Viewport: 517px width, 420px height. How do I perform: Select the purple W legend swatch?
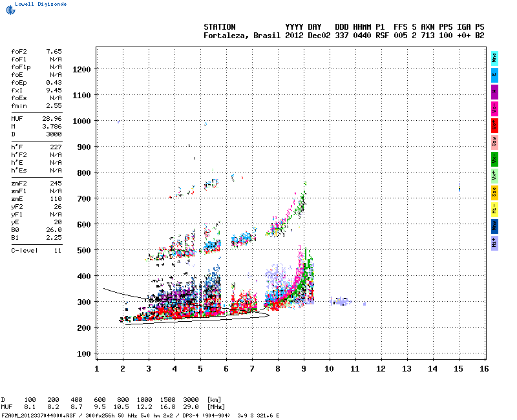(494, 92)
